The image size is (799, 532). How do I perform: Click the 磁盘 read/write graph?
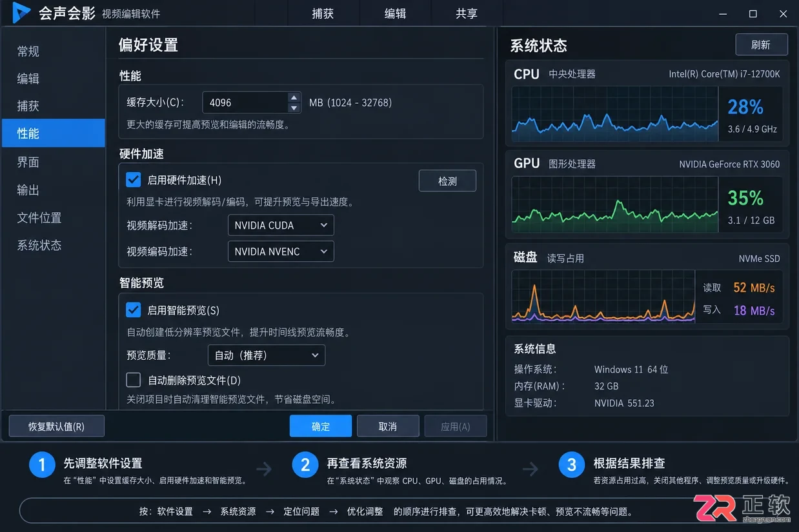pos(603,296)
